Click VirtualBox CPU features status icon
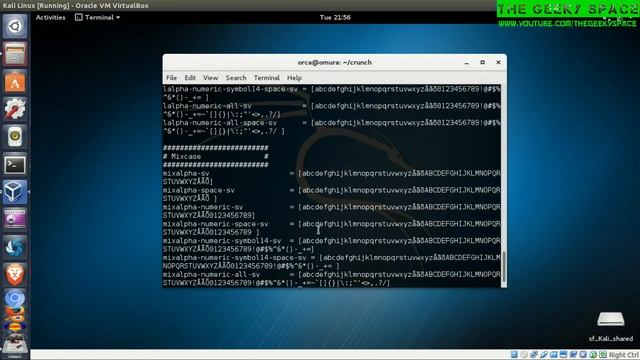This screenshot has width=640, height=360. (x=583, y=355)
